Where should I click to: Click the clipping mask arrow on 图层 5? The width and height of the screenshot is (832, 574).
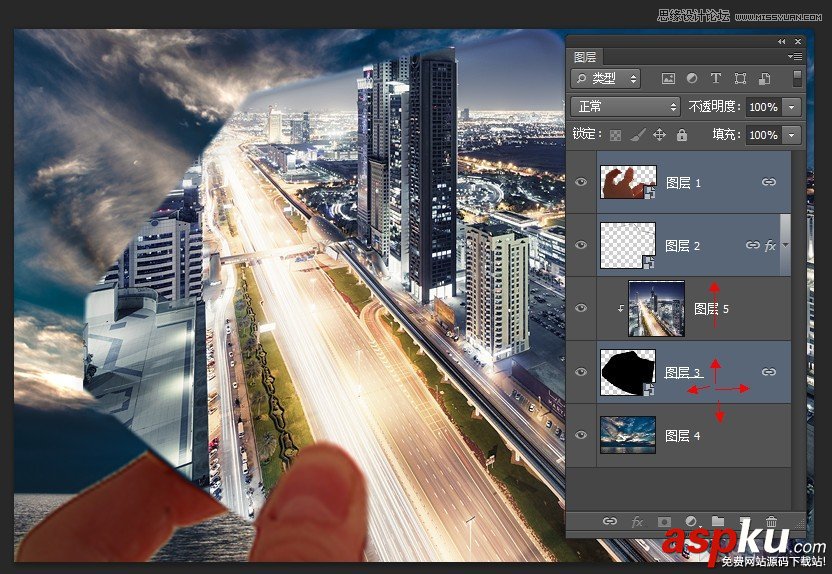point(621,308)
